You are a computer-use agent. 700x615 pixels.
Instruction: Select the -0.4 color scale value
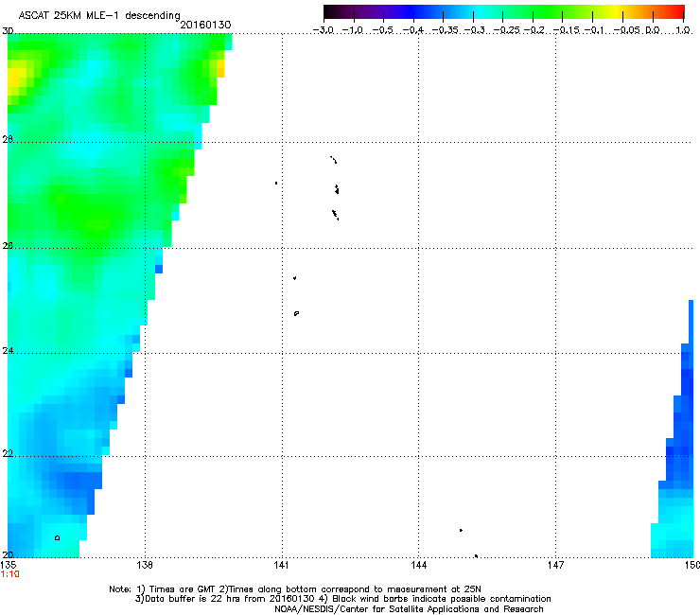413,30
